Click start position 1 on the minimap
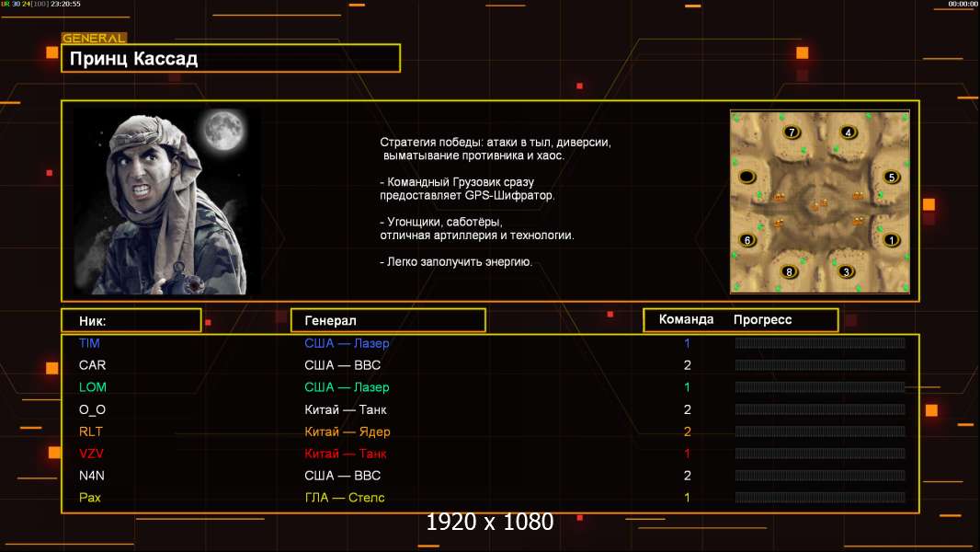This screenshot has height=552, width=980. click(891, 239)
